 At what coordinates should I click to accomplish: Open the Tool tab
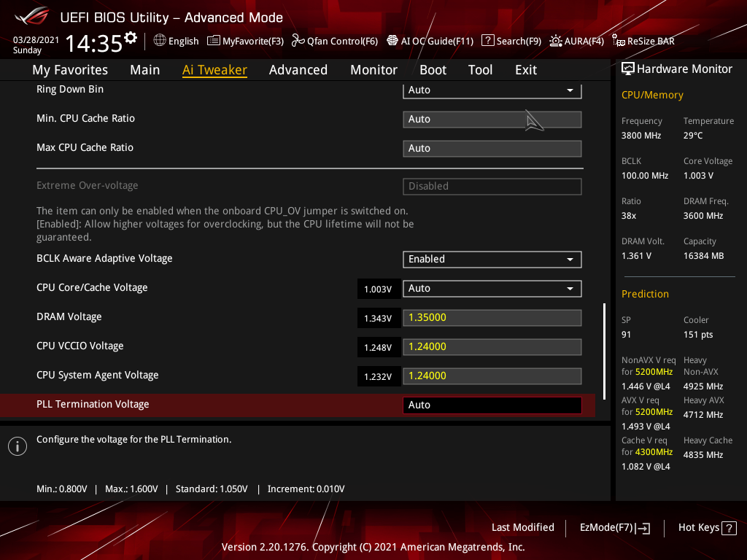coord(480,70)
